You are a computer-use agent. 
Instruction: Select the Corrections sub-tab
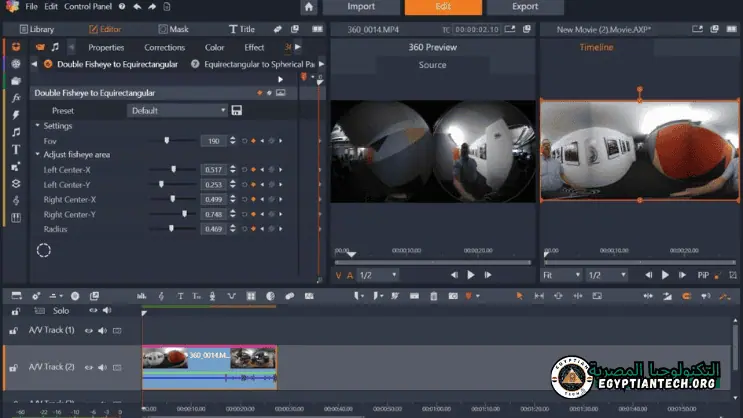click(x=164, y=47)
